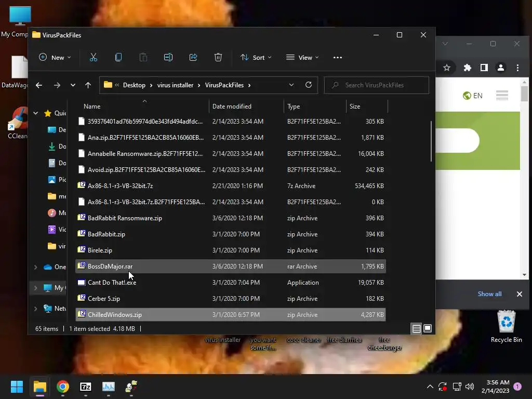Bookmark page with Chrome star icon
The height and width of the screenshot is (399, 532).
pos(447,68)
